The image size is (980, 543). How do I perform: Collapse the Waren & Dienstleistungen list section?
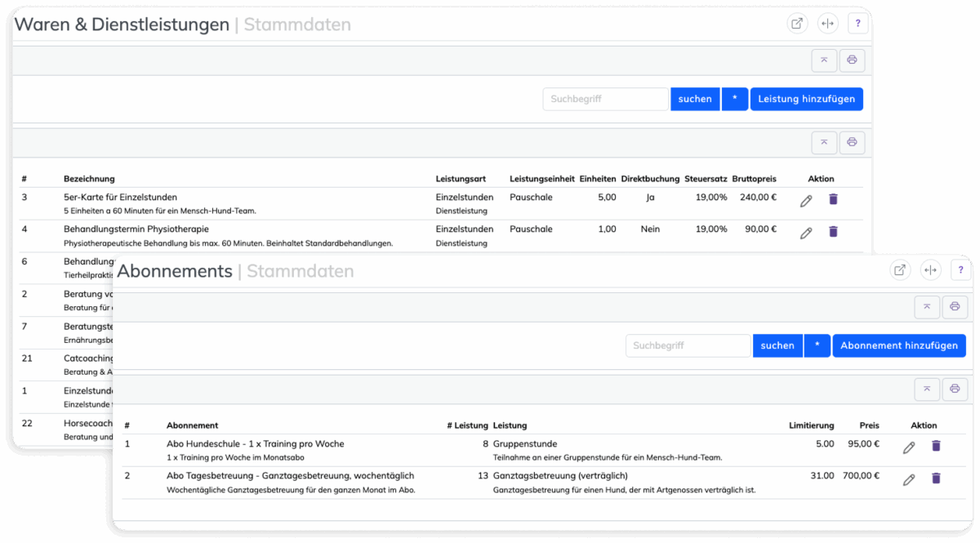pyautogui.click(x=824, y=142)
